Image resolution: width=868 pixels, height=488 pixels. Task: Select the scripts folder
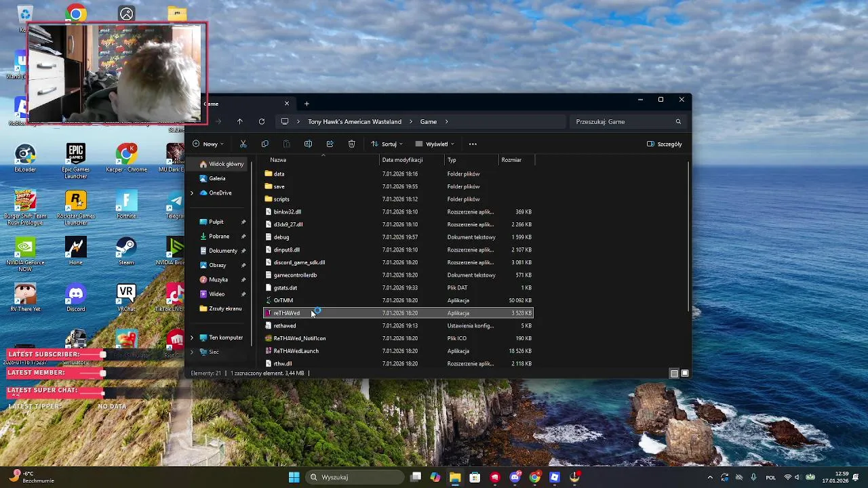tap(398, 199)
